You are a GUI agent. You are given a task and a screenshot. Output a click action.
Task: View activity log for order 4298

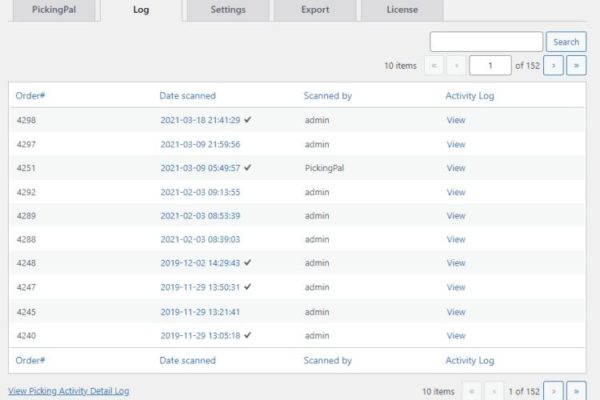coord(456,120)
